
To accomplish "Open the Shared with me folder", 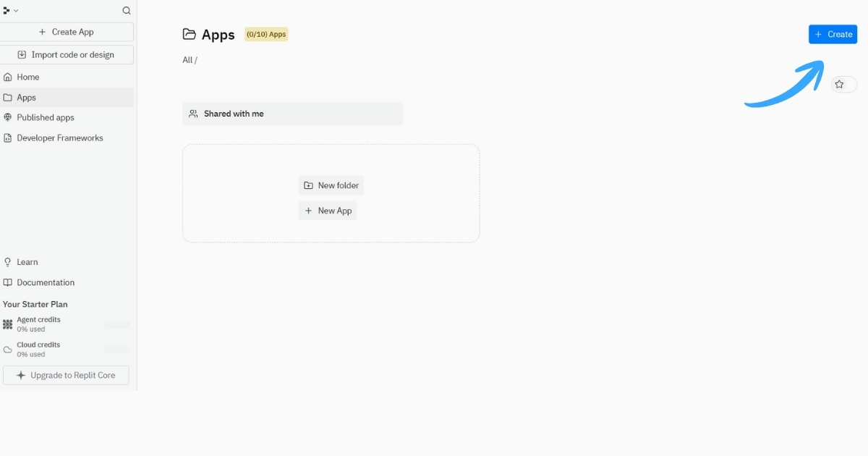I will point(292,114).
